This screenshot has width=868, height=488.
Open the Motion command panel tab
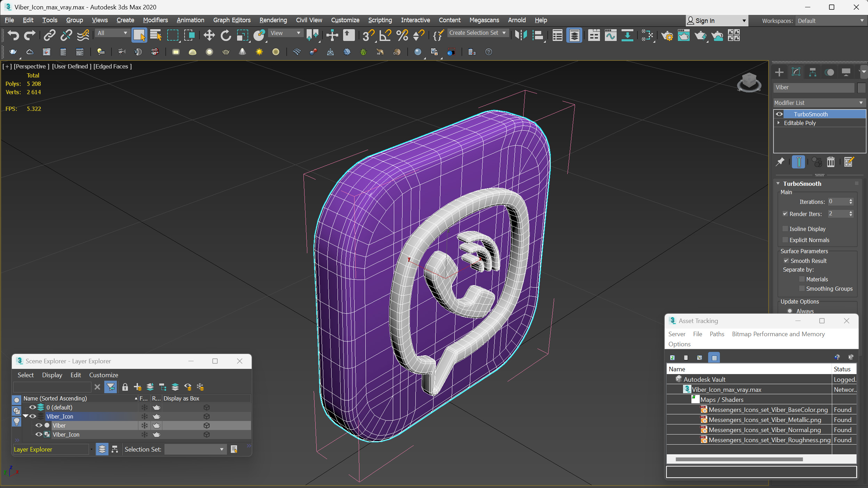click(x=829, y=72)
